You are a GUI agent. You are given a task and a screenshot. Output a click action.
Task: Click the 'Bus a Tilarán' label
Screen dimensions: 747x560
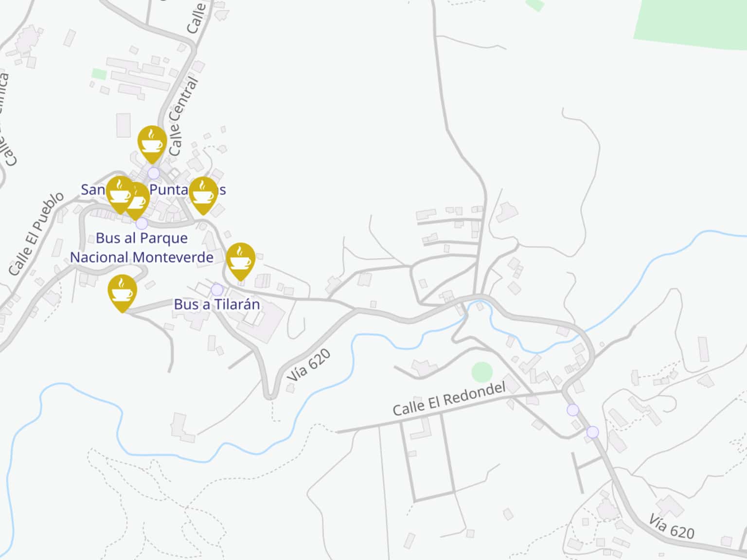point(217,304)
